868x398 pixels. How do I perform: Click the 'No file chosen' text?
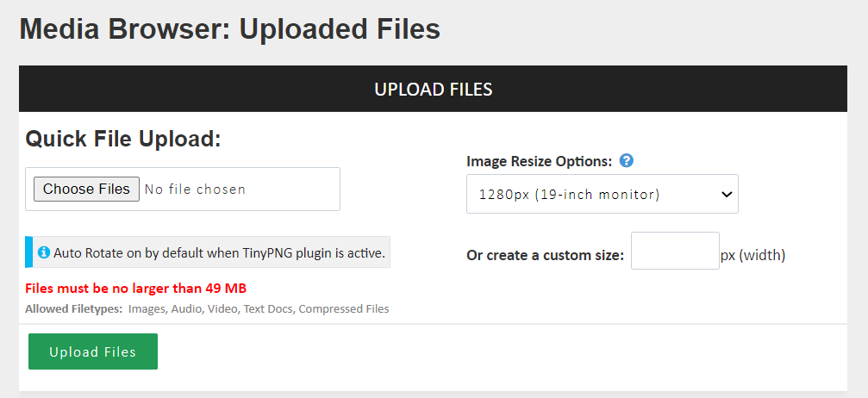195,190
